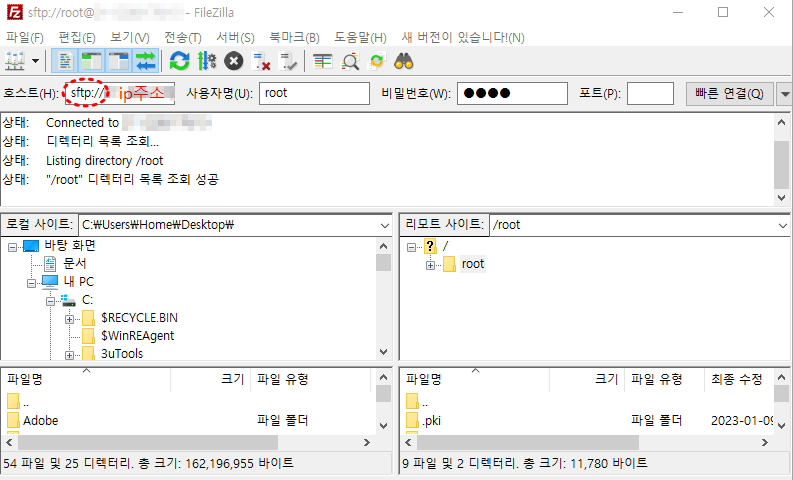Open the 서버(S) menu
This screenshot has width=793, height=480.
coord(235,37)
